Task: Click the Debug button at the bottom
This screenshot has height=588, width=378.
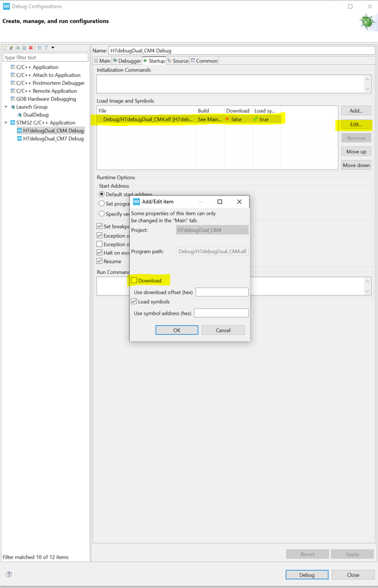Action: 307,574
